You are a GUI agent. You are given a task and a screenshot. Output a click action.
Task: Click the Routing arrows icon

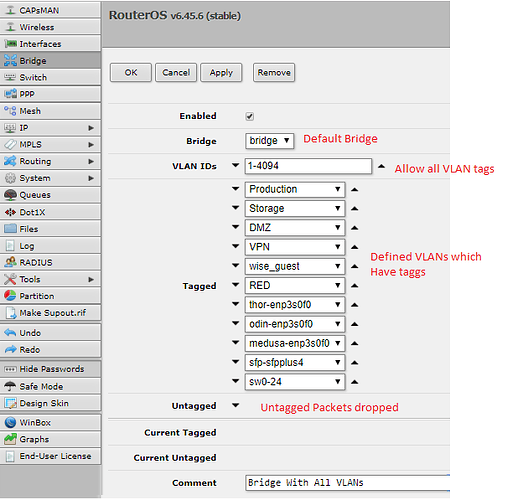tap(10, 161)
